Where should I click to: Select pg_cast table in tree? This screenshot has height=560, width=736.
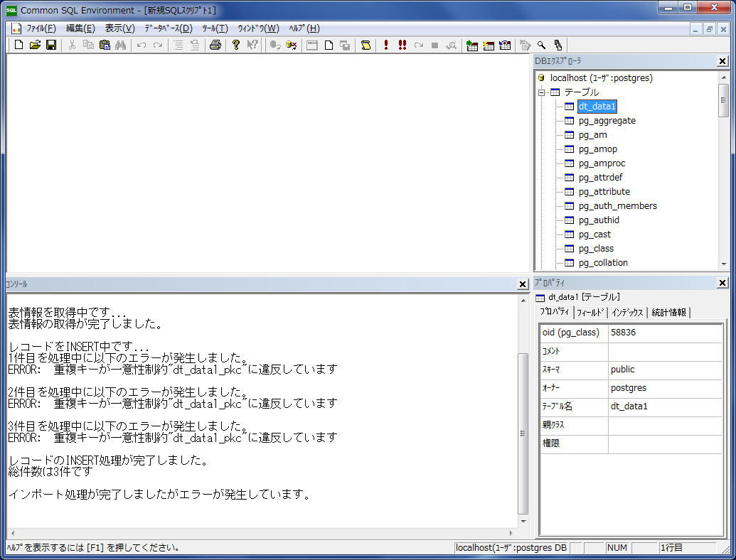[x=594, y=234]
